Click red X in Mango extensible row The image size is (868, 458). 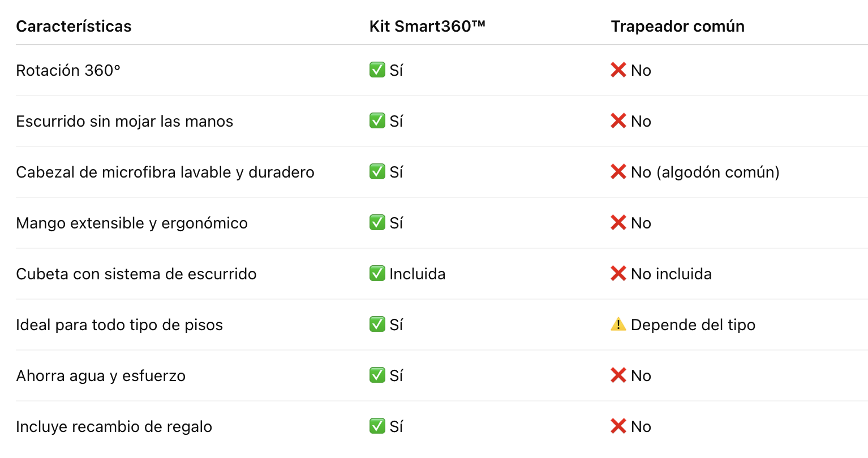pyautogui.click(x=618, y=223)
